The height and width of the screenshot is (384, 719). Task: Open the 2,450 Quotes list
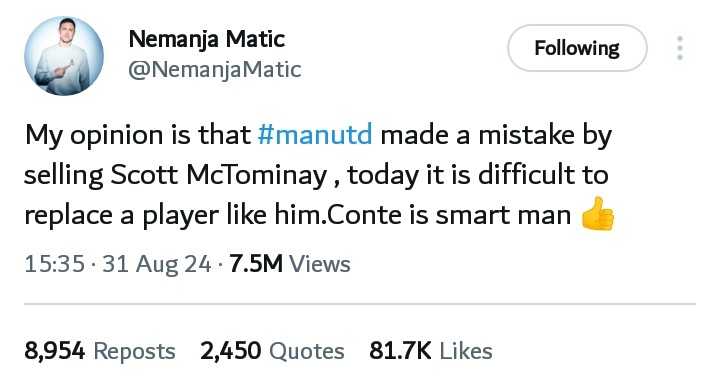click(x=272, y=351)
